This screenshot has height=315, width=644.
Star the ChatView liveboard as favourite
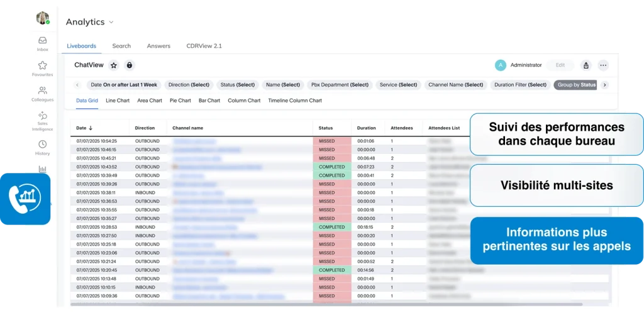pyautogui.click(x=114, y=65)
